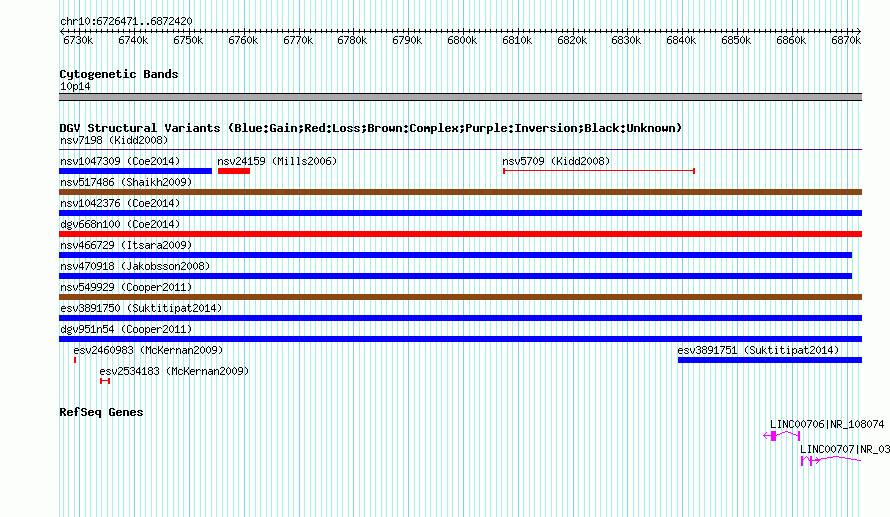Click the blue esv3891751 gain bar
The height and width of the screenshot is (517, 890).
coord(770,360)
